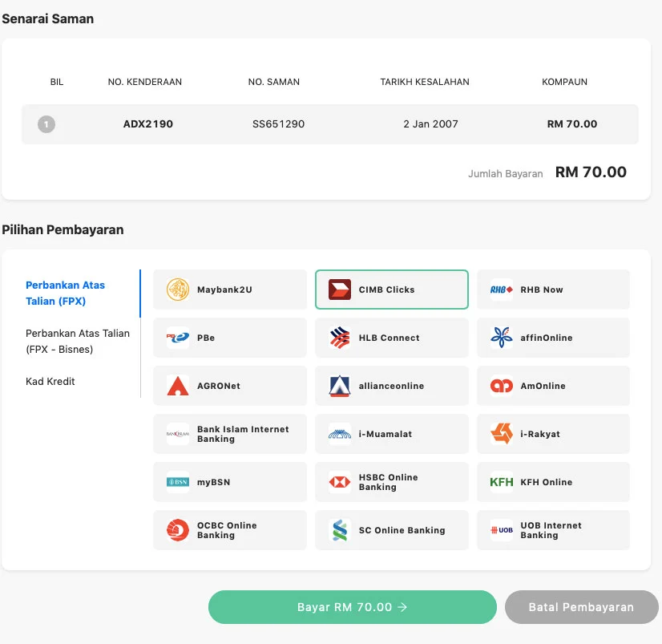
Task: Click the NO. KENDERAAN column header
Action: pyautogui.click(x=145, y=82)
